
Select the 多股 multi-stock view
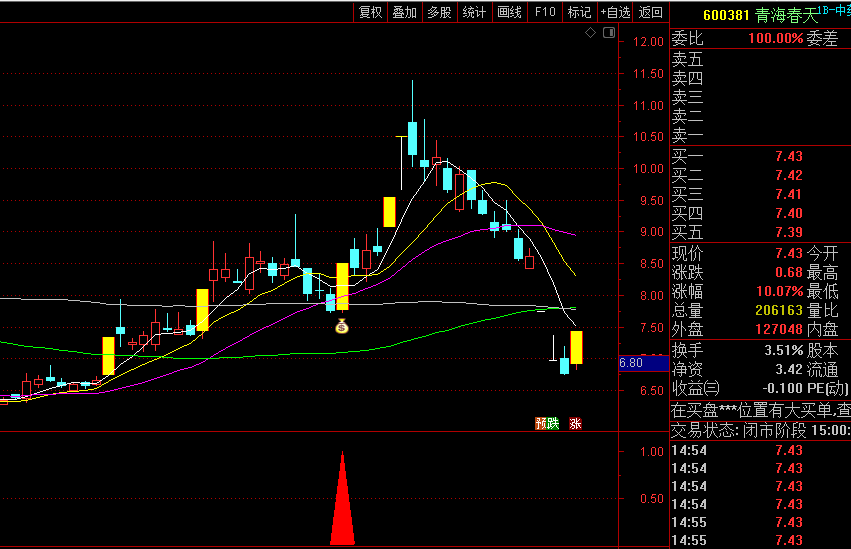tap(439, 12)
